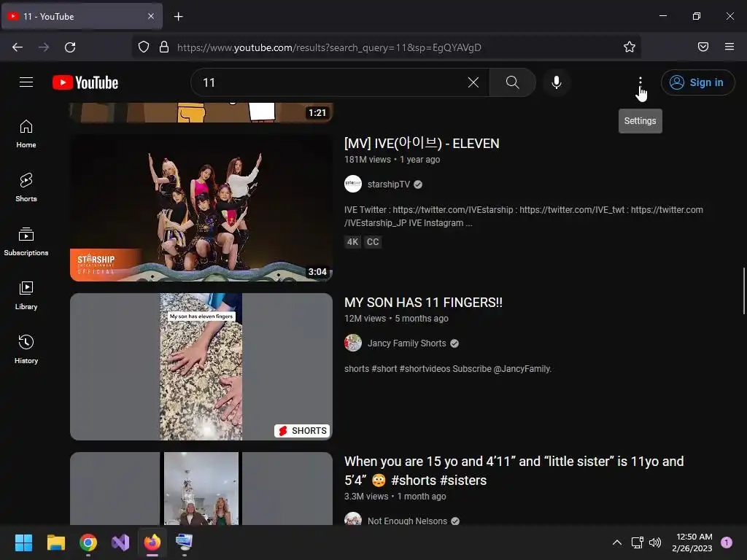
Task: Close the 11 - YouTube tab
Action: coord(151,16)
